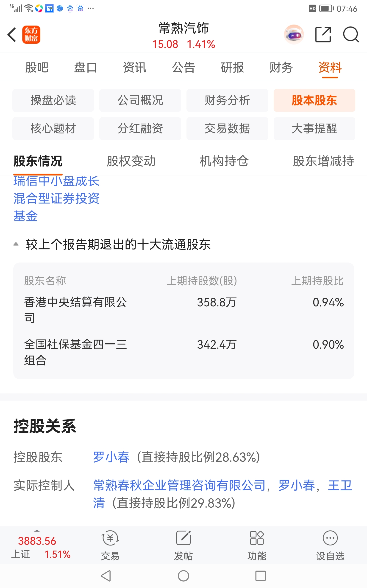Image resolution: width=367 pixels, height=588 pixels.
Task: Open the robot assistant avatar
Action: [294, 34]
